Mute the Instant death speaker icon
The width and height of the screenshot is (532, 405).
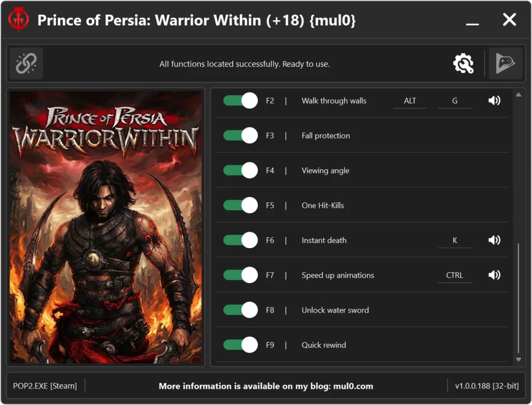[494, 240]
